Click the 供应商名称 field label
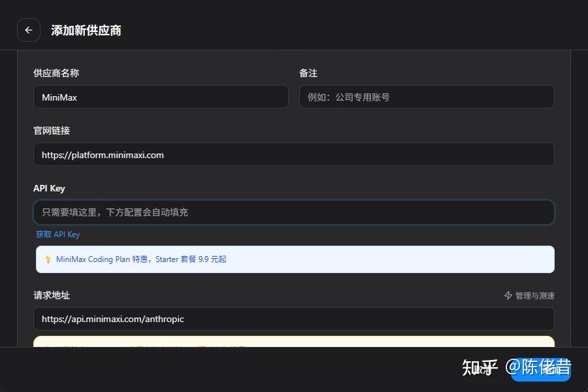Screen dimensions: 588x392 click(56, 73)
